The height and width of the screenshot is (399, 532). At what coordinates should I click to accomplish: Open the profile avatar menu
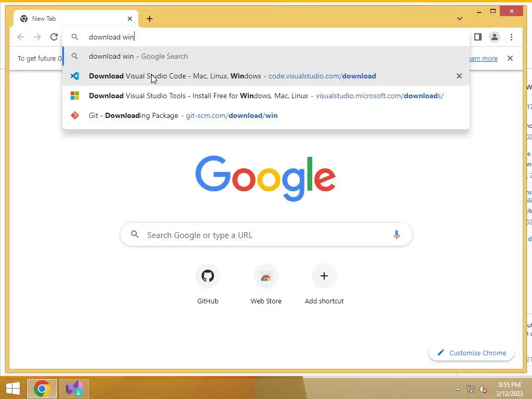coord(495,37)
